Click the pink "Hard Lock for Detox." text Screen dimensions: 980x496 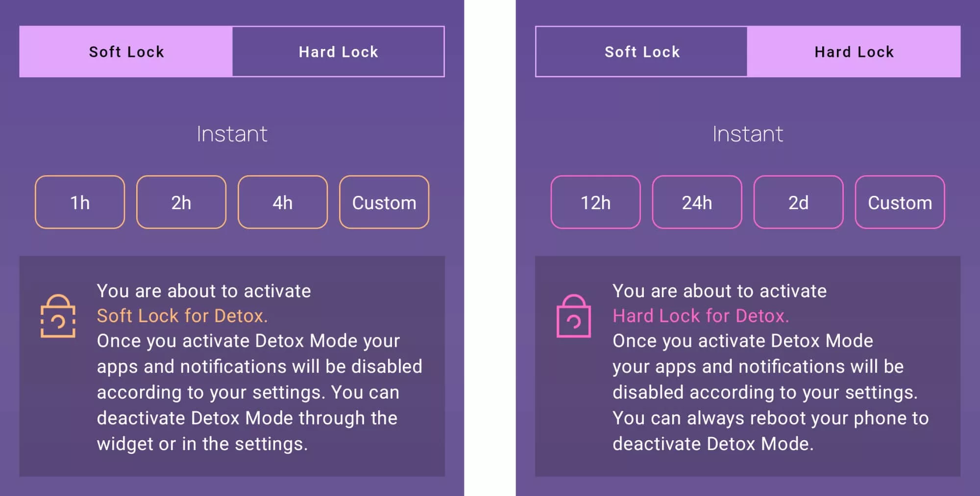tap(701, 316)
